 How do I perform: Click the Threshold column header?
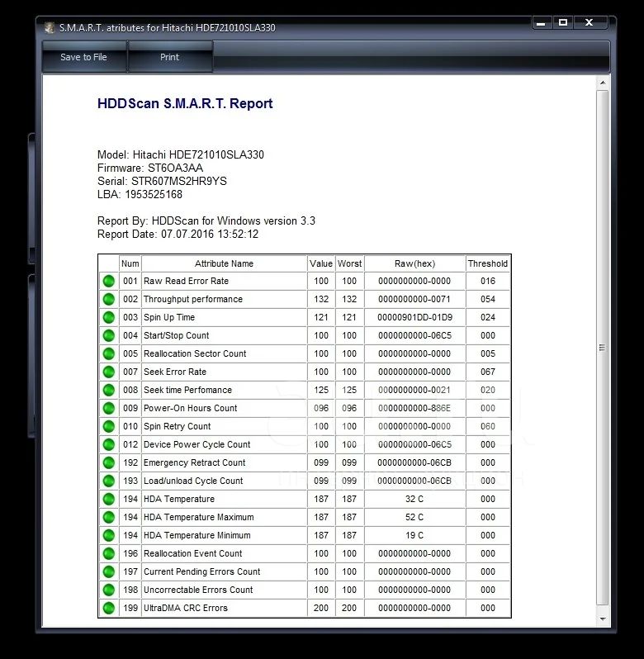tap(488, 263)
